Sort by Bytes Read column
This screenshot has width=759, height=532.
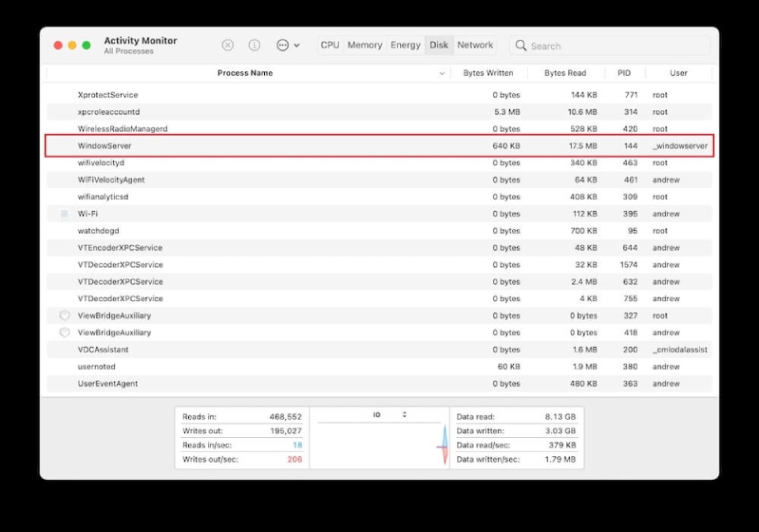coord(565,73)
